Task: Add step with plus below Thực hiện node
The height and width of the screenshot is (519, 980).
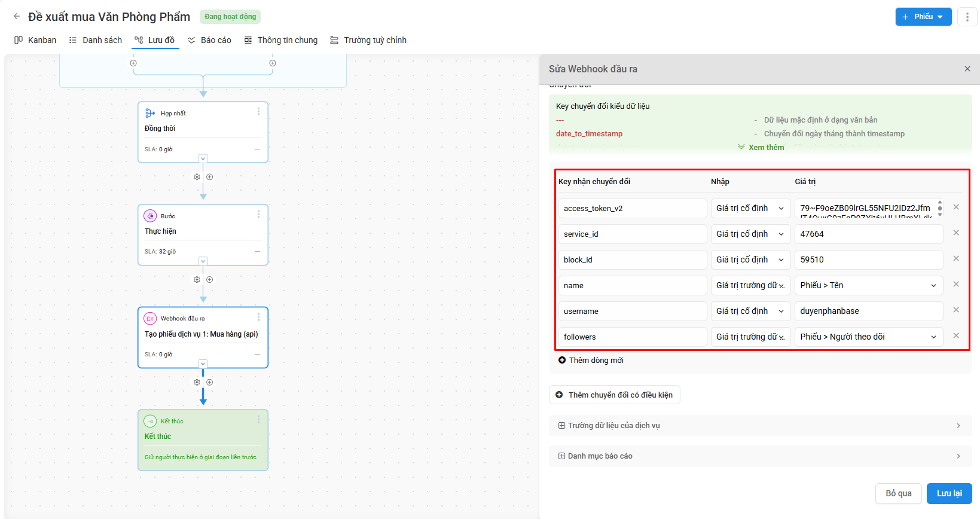Action: (210, 279)
